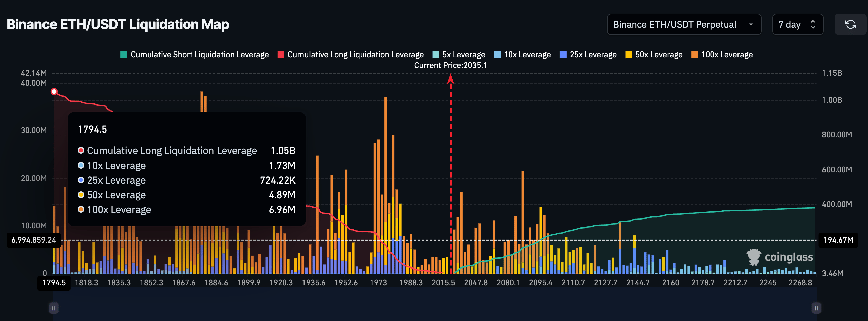Click the right zoom slider handle

[x=816, y=308]
